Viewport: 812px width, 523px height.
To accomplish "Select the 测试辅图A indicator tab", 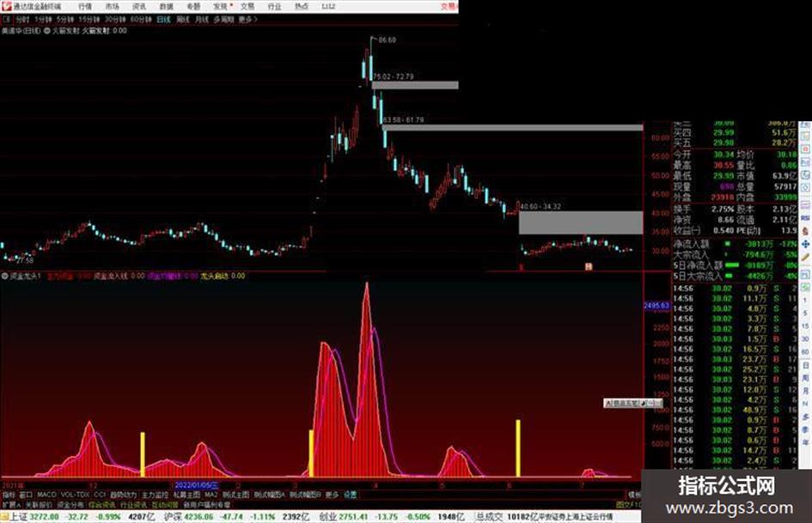I will (x=269, y=495).
